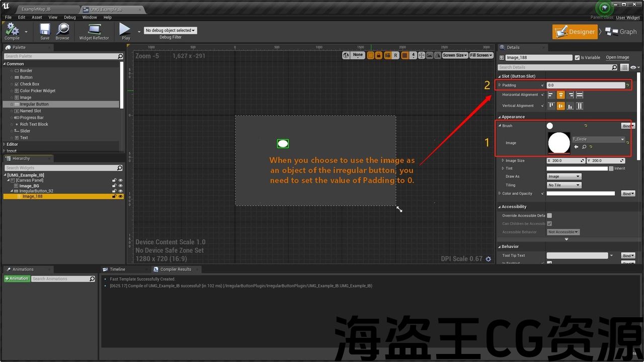
Task: Enable the Tint Inherit checkbox
Action: 611,168
